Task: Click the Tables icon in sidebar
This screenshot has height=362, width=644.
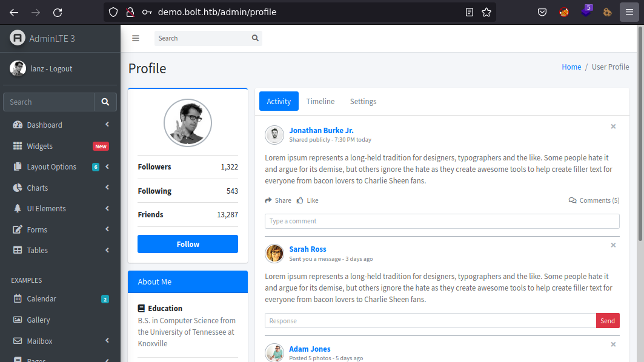Action: point(18,250)
